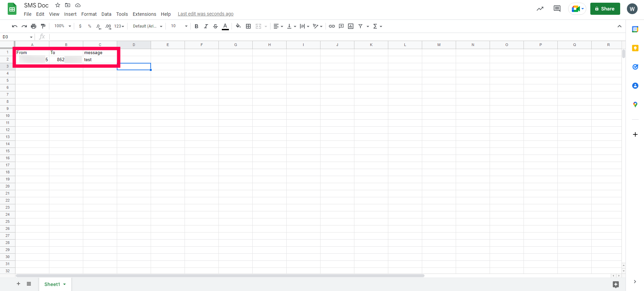The height and width of the screenshot is (291, 644).
Task: Open Keep notes in the side panel
Action: (635, 48)
